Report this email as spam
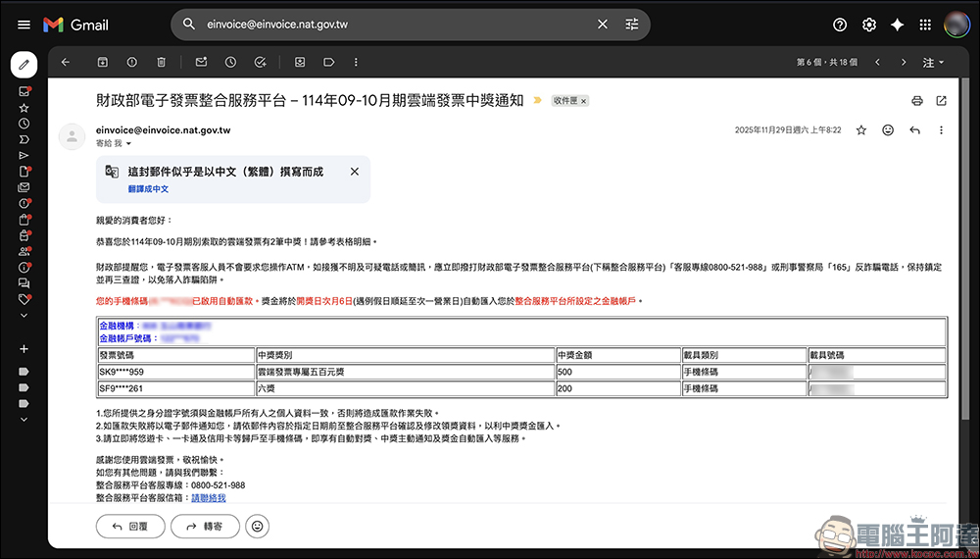This screenshot has height=559, width=980. pyautogui.click(x=132, y=62)
